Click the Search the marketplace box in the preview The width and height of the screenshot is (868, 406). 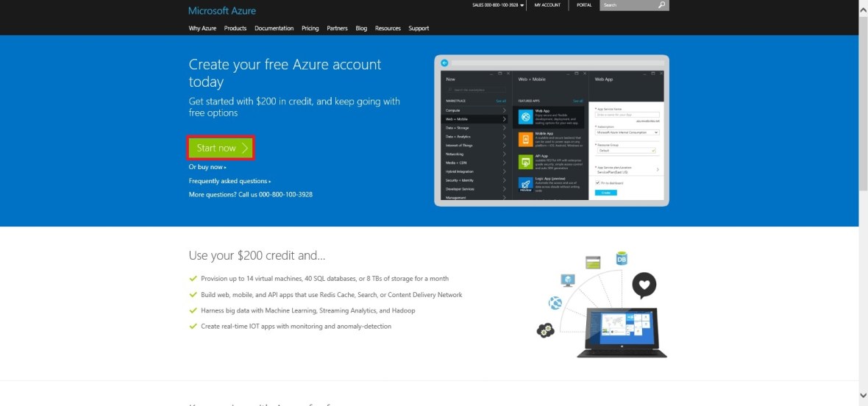point(476,90)
